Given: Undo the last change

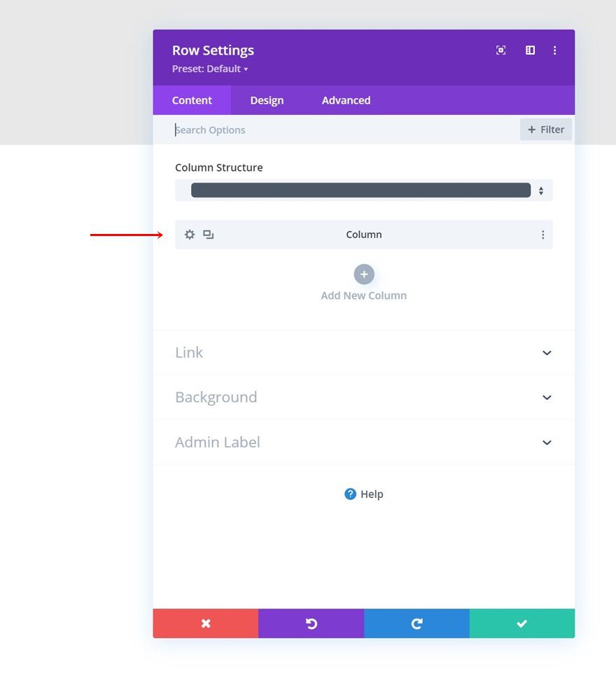Looking at the screenshot, I should [x=311, y=623].
